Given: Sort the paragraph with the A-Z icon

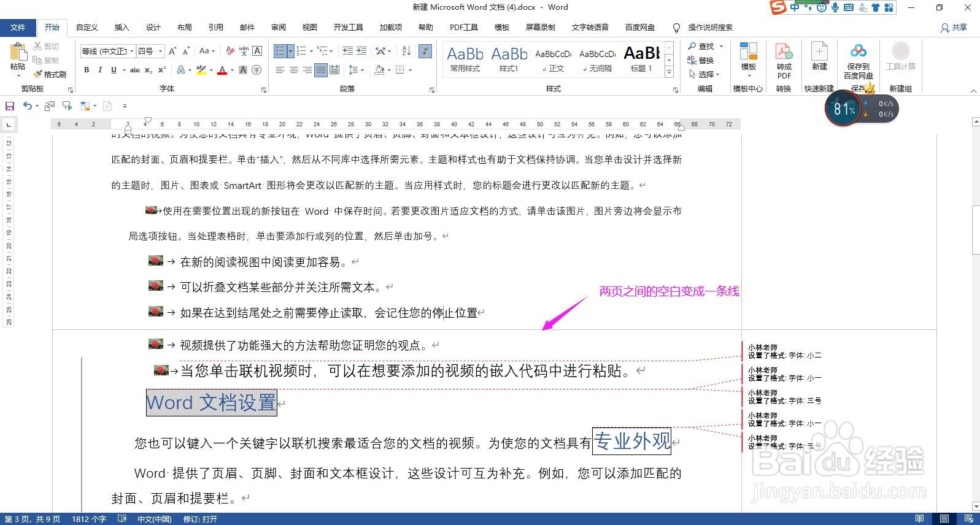Looking at the screenshot, I should point(406,51).
